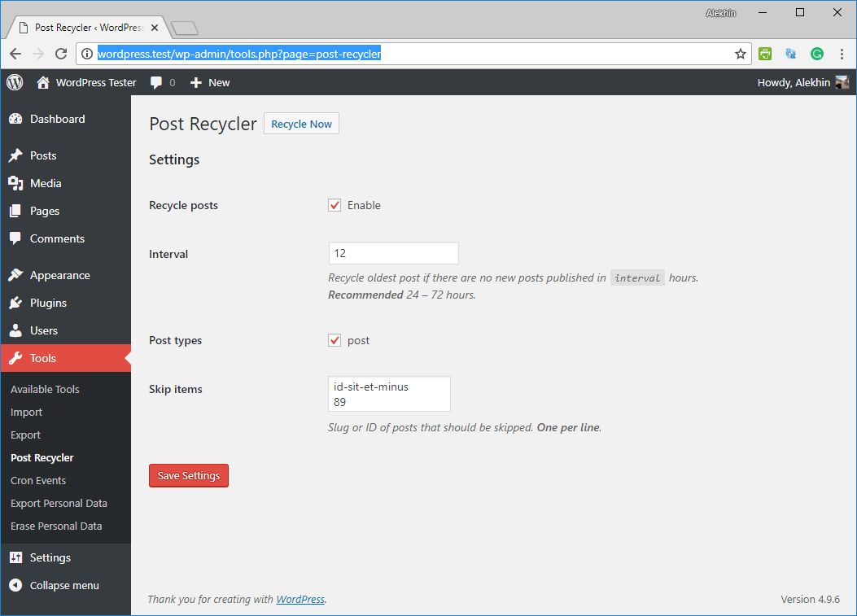Open the Howdy, Alekhin account menu
This screenshot has width=857, height=616.
coord(794,82)
